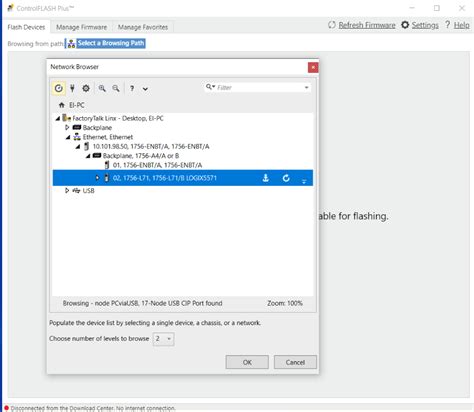This screenshot has width=474, height=412.
Task: Open levels to browse dropdown
Action: click(164, 339)
